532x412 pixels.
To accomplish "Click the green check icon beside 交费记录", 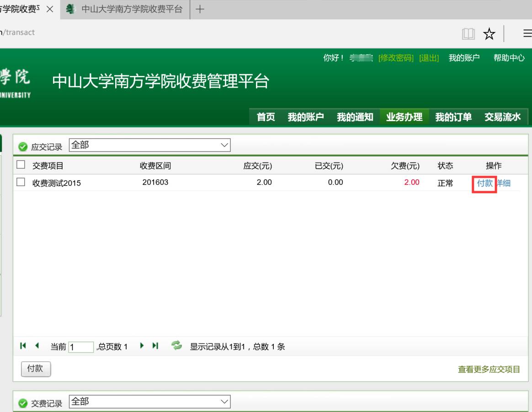I will pos(23,403).
